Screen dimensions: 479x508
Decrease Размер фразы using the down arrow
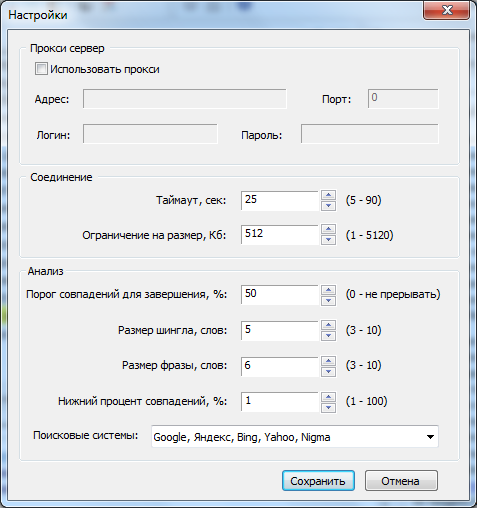coord(328,372)
